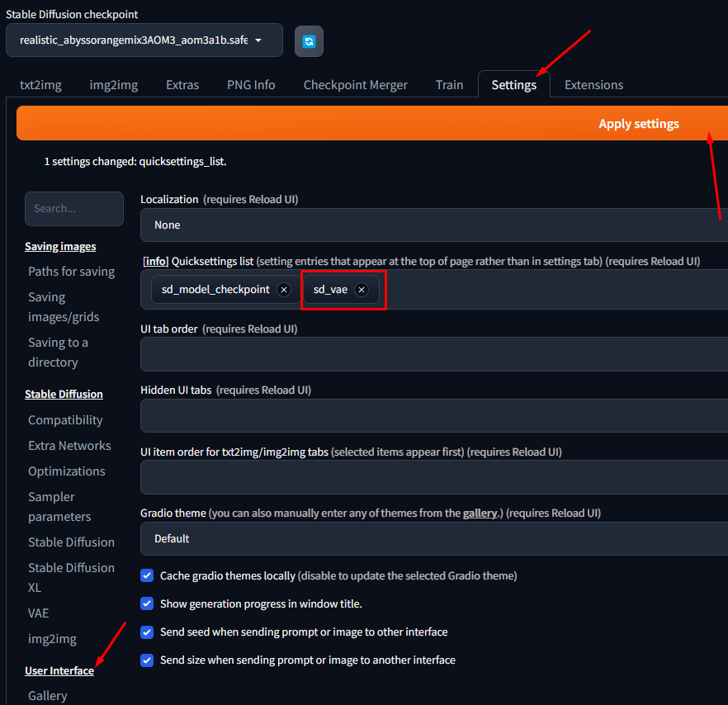
Task: Click the refresh checkpoint list icon
Action: pos(309,40)
